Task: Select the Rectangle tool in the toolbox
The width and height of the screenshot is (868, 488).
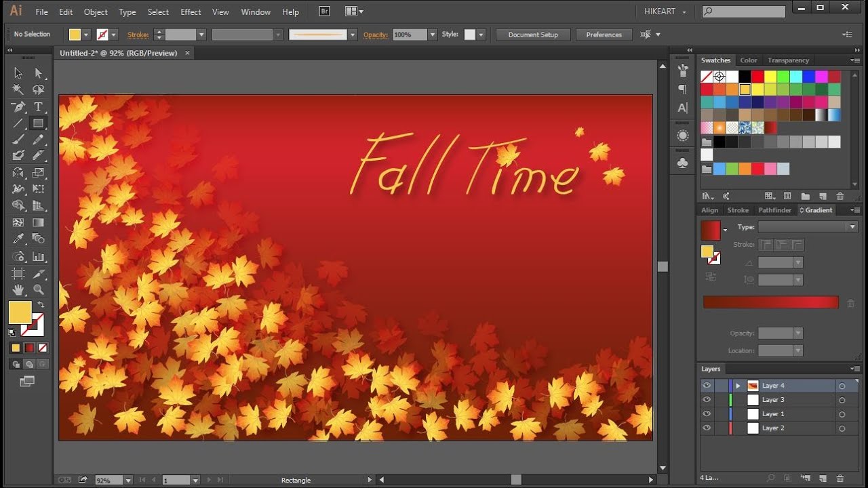Action: (39, 123)
